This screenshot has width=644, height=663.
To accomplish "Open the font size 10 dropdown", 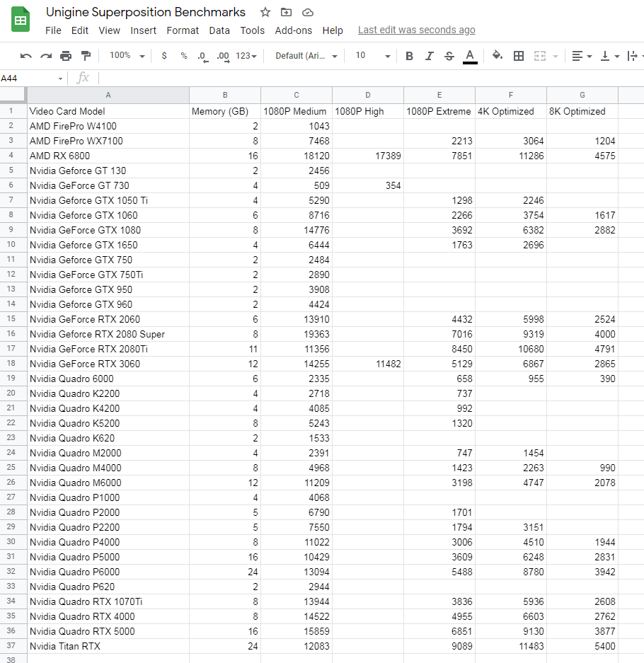I will click(x=372, y=55).
